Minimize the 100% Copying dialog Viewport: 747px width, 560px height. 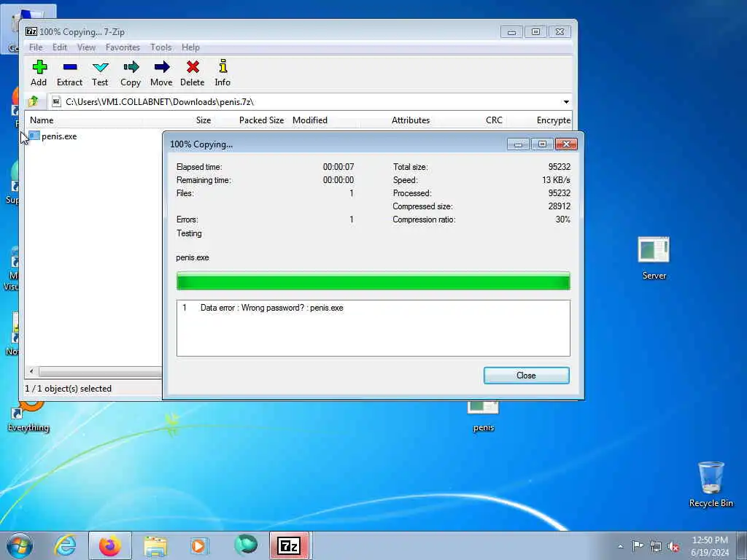[x=519, y=144]
